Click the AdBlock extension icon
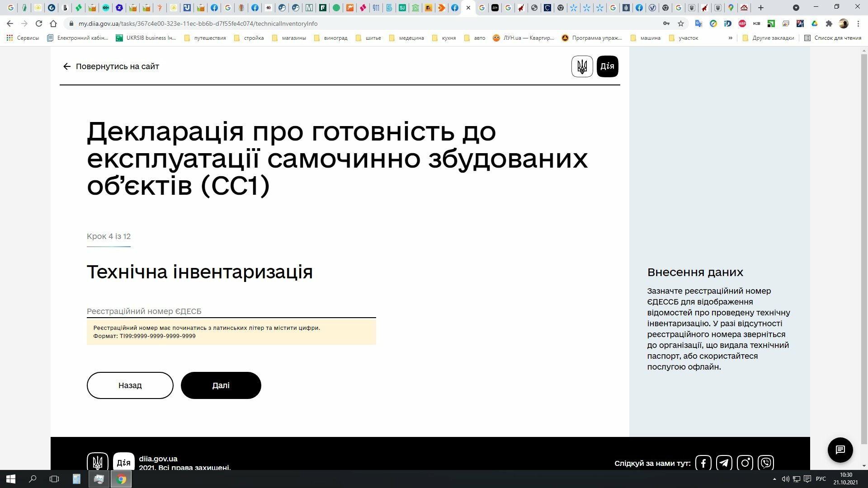This screenshot has height=488, width=868. (x=742, y=23)
